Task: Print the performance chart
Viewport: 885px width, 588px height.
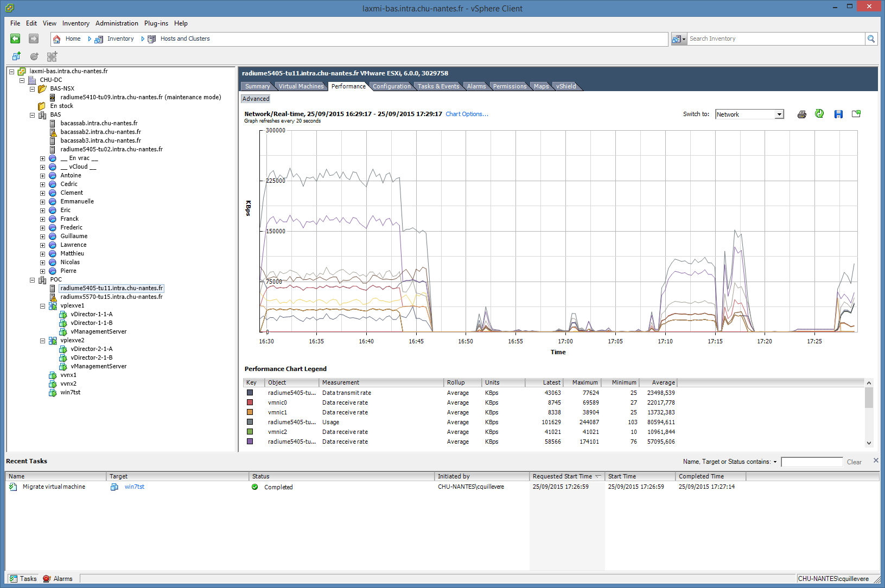Action: click(x=801, y=114)
